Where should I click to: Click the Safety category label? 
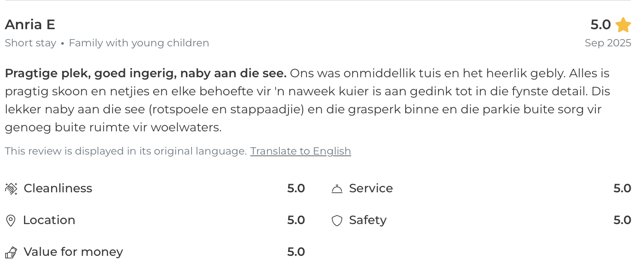(x=368, y=220)
